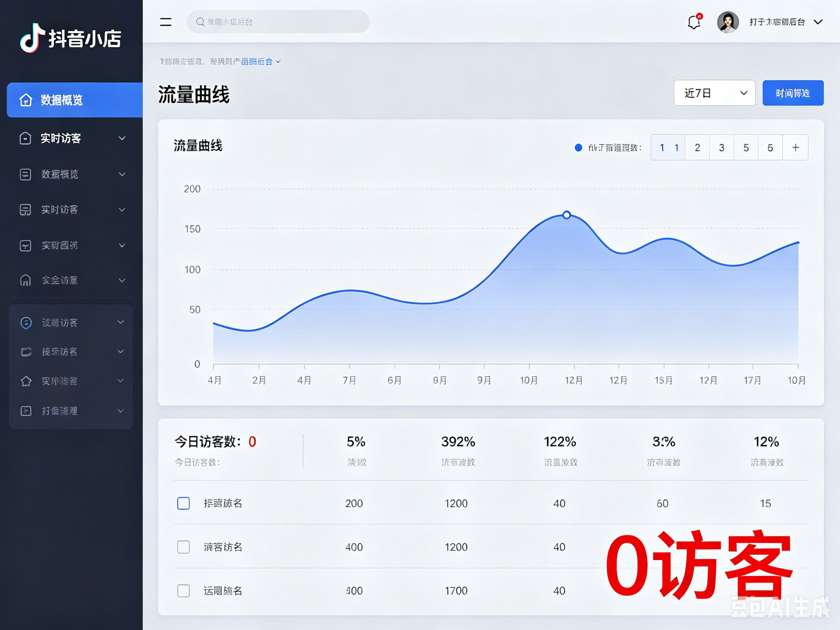Click the blue chat bubble icon
The image size is (840, 630).
pos(26,323)
